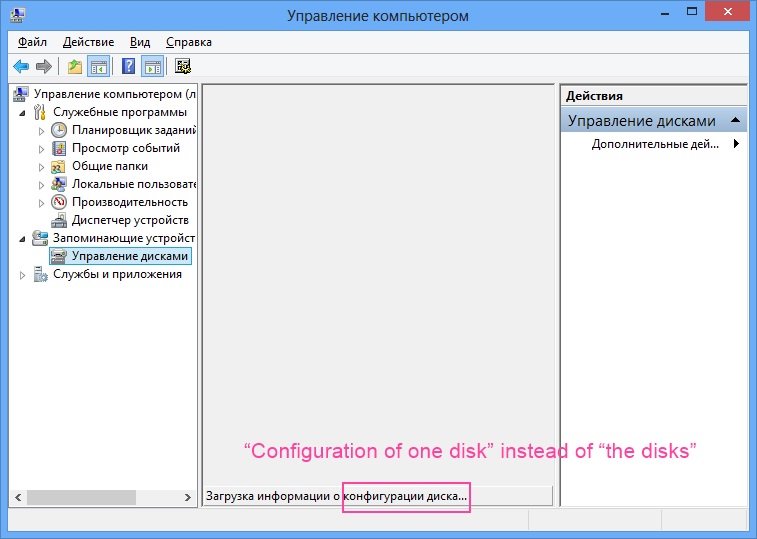This screenshot has height=539, width=757.
Task: Select Управление дисками tree label
Action: 130,256
